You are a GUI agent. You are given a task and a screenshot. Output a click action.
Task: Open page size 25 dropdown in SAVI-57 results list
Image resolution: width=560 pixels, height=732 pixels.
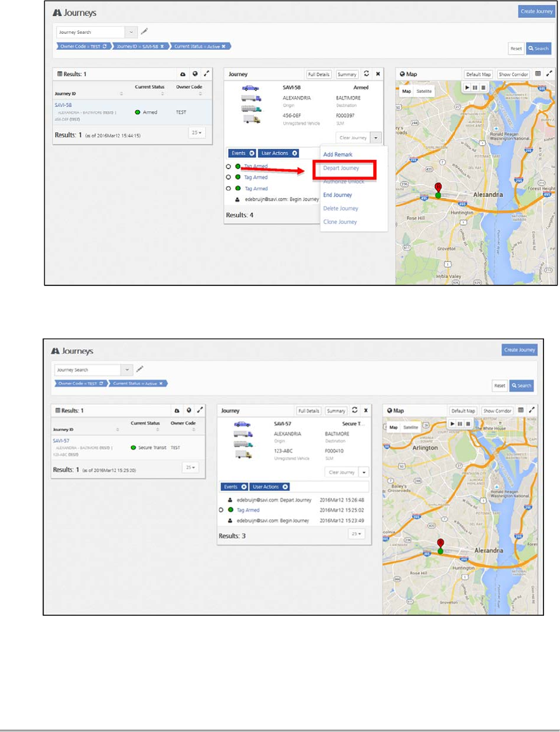(191, 467)
